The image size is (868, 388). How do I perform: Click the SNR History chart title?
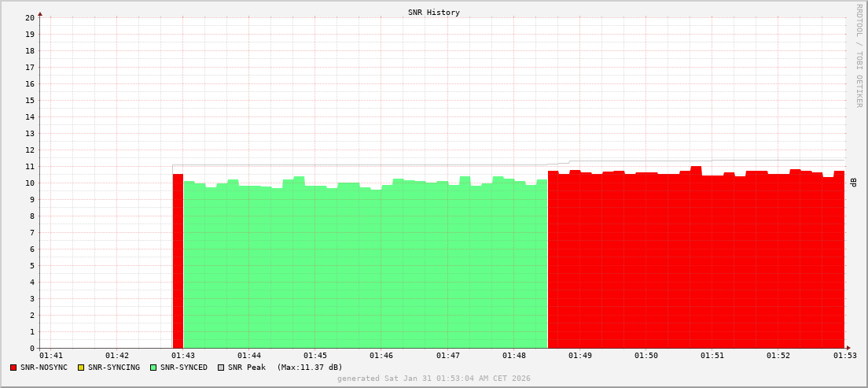pyautogui.click(x=433, y=13)
